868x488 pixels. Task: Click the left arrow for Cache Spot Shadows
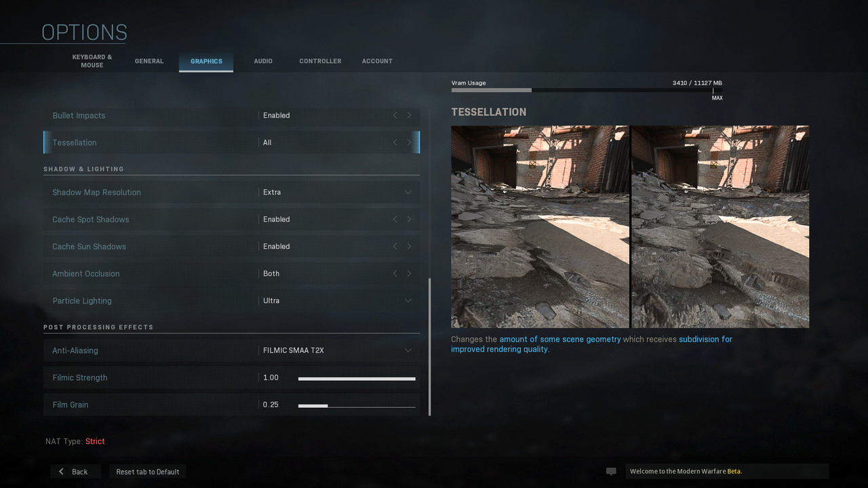point(395,220)
